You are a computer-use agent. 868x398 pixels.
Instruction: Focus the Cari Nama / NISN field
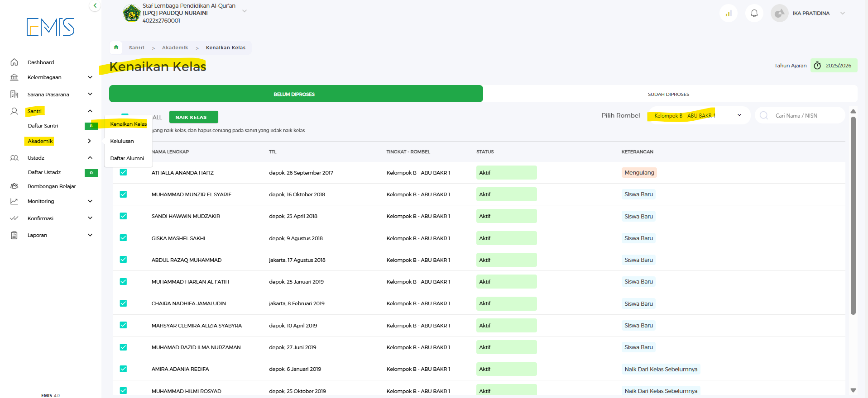tap(800, 115)
